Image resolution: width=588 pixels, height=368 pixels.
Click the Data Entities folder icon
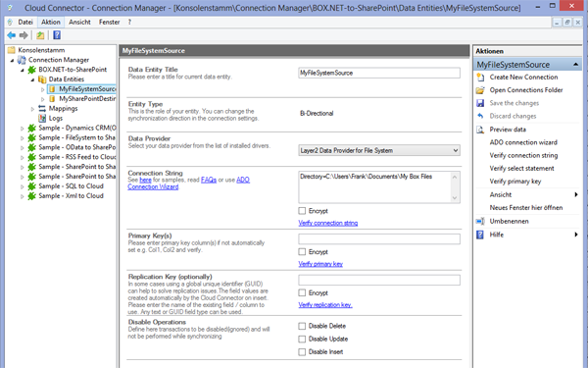(42, 79)
